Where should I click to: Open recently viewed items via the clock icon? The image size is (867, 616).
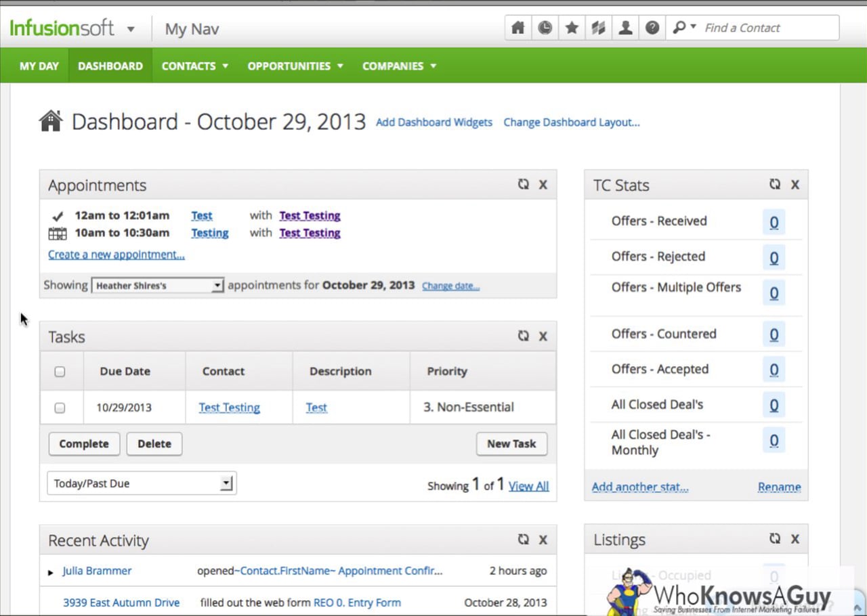(x=545, y=28)
